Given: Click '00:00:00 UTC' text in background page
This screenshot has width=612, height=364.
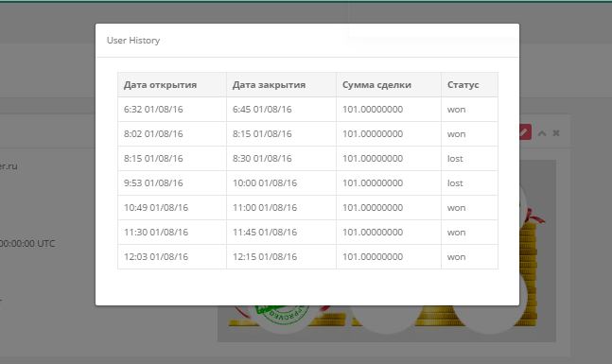Looking at the screenshot, I should pos(27,243).
